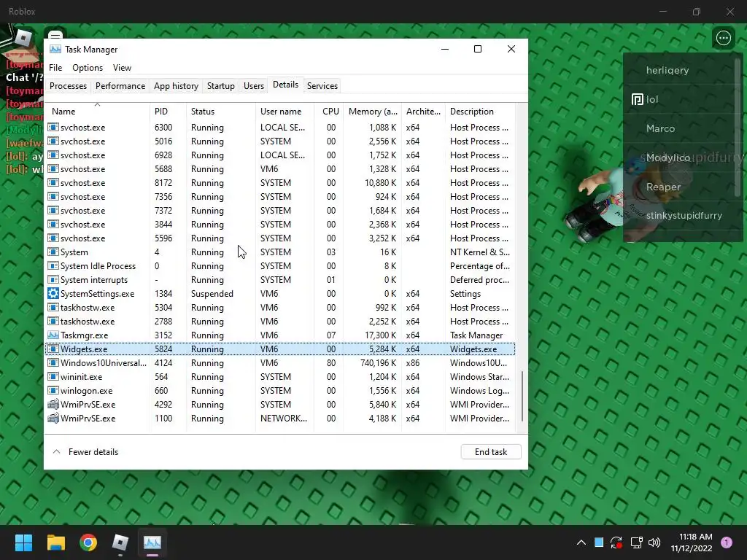The height and width of the screenshot is (560, 747).
Task: Click the Roblox logo menu button
Action: (x=23, y=38)
